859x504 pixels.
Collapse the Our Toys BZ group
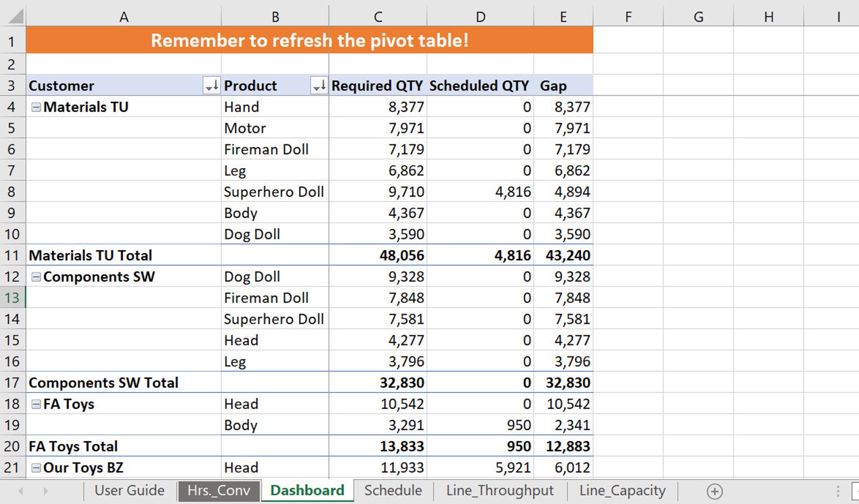point(36,468)
